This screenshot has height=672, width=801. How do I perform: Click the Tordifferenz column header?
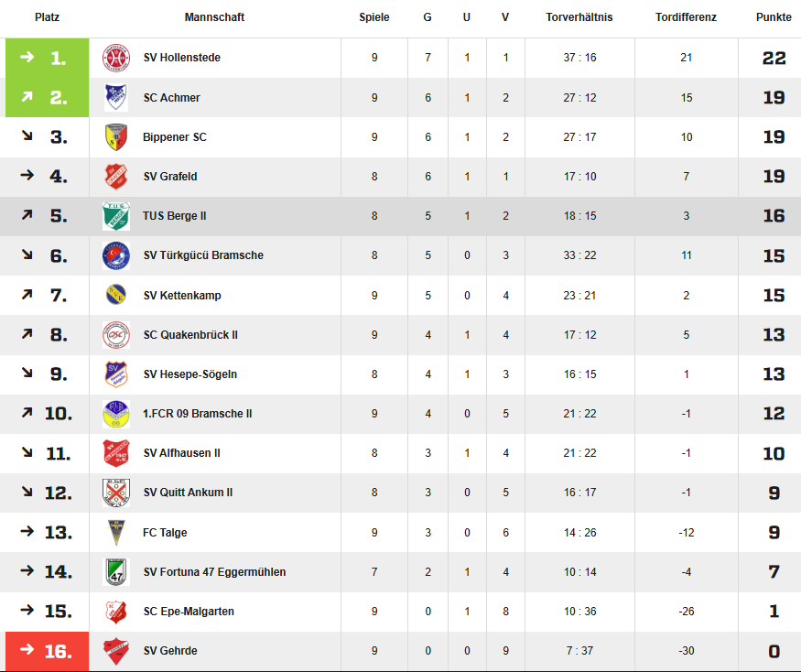(x=686, y=17)
